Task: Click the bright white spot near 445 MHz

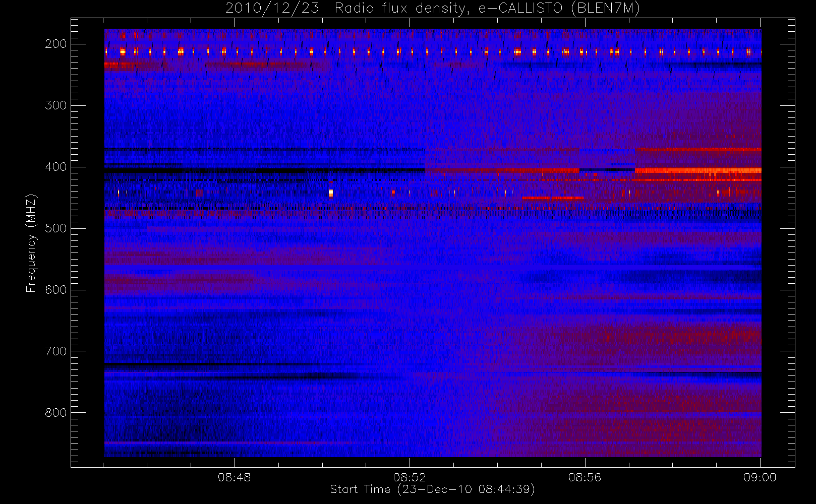Action: point(331,193)
